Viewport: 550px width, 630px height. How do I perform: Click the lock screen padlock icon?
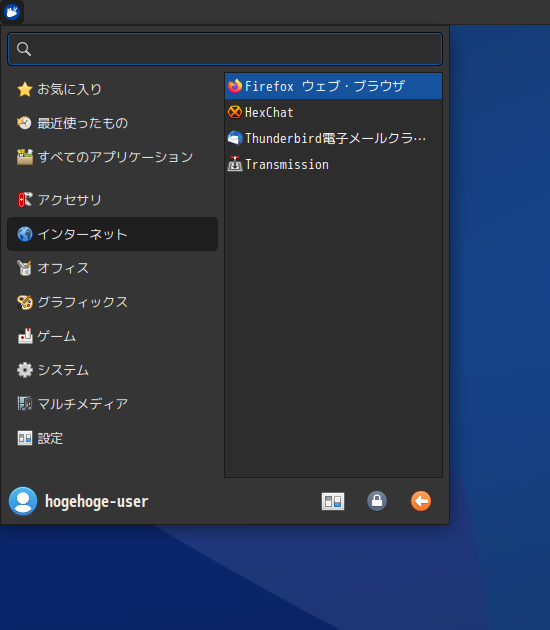coord(377,501)
